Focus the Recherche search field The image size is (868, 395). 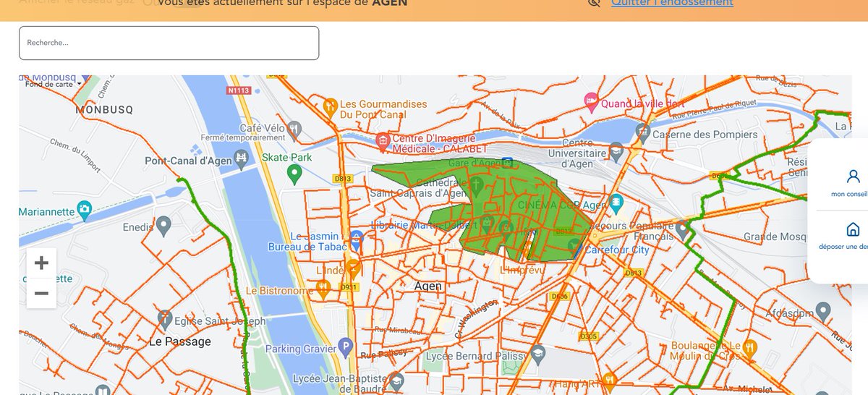click(169, 43)
